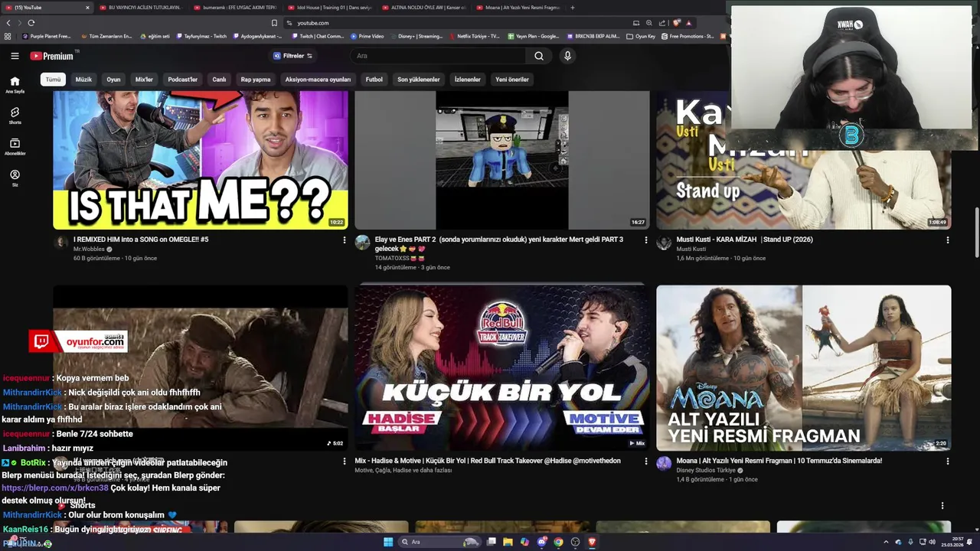The image size is (980, 551).
Task: Open the TOMATOXSS channel avatar
Action: click(362, 243)
